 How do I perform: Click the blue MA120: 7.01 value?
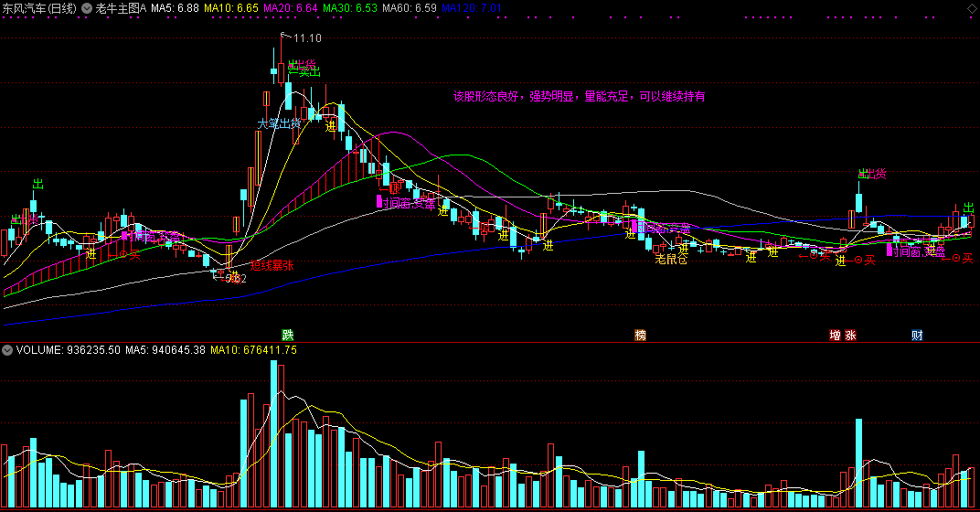pos(472,8)
